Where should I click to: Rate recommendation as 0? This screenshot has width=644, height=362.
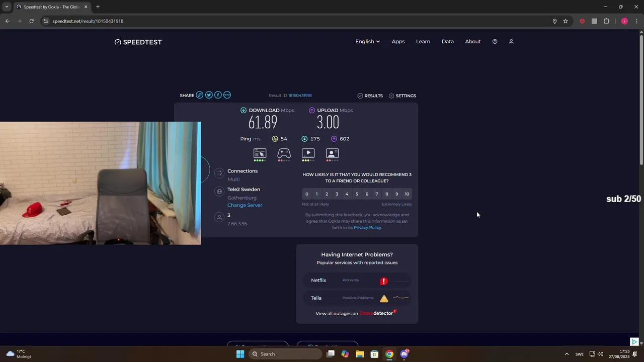[307, 194]
